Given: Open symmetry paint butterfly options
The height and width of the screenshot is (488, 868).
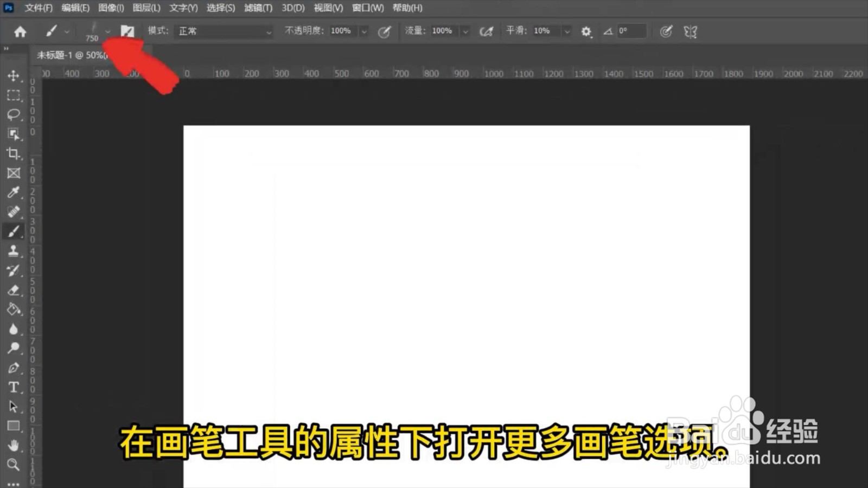Looking at the screenshot, I should coord(690,31).
